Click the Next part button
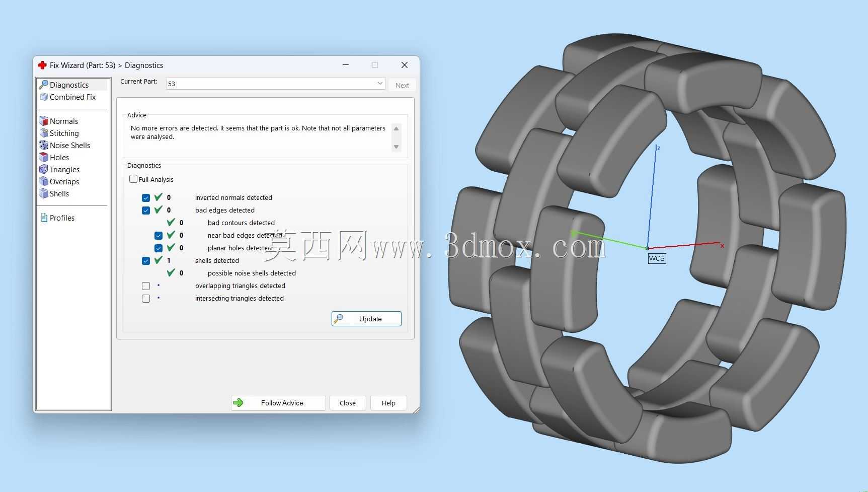The image size is (868, 492). coord(402,85)
